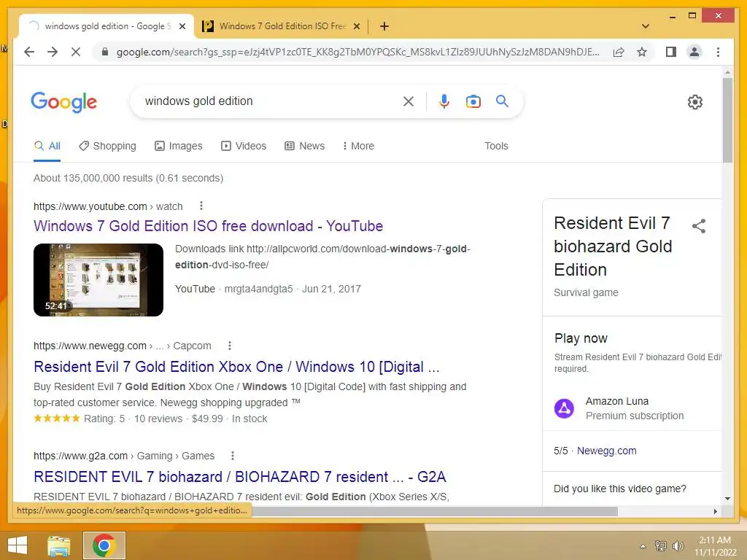Click the 'Survival game' subtitle text
This screenshot has width=747, height=560.
(586, 292)
